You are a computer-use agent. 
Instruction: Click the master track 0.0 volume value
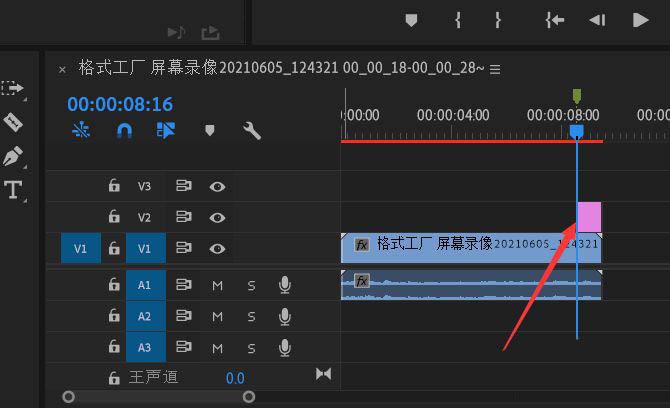tap(235, 378)
